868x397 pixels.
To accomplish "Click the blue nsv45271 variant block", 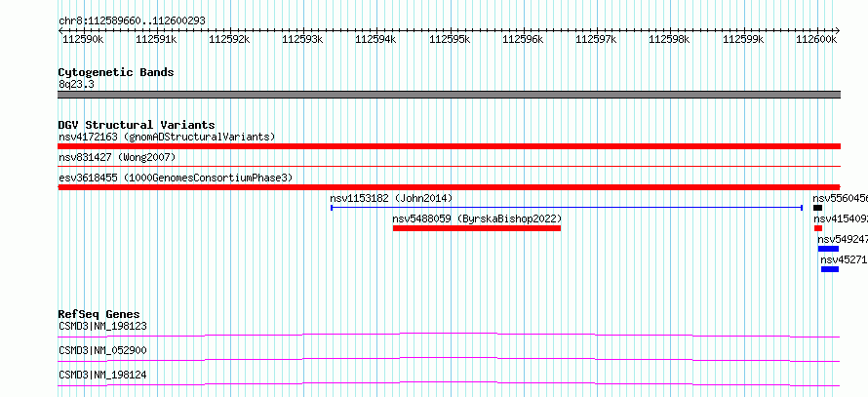I will 830,269.
